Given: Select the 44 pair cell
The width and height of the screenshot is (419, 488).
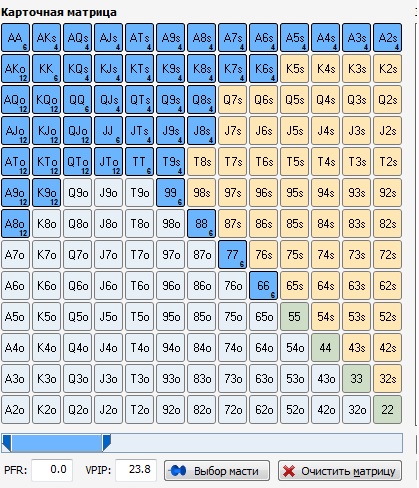Looking at the screenshot, I should [x=325, y=348].
